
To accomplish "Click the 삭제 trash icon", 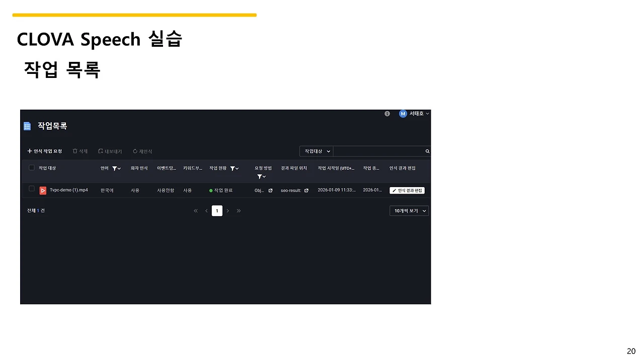I will point(74,150).
